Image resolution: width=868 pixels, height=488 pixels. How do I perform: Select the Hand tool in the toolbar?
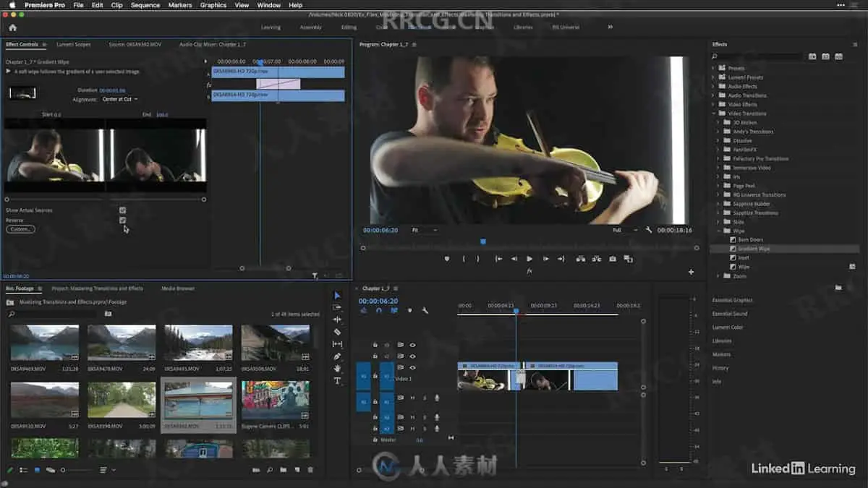click(x=337, y=369)
